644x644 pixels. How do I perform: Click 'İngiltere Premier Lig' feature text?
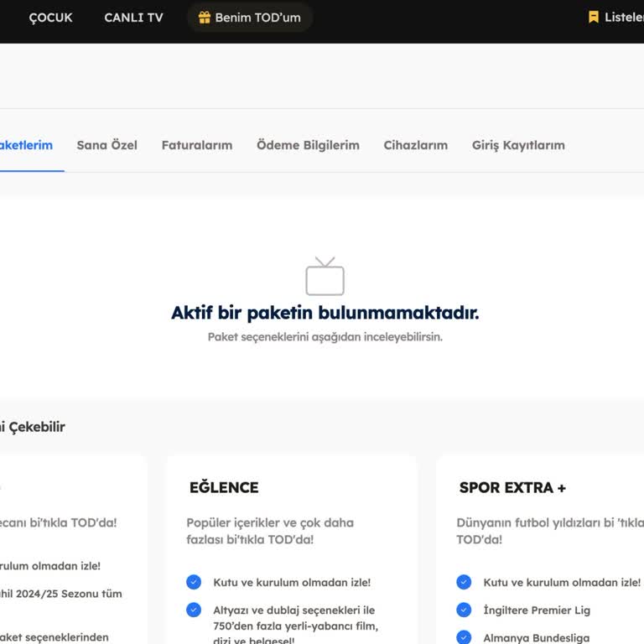[537, 610]
